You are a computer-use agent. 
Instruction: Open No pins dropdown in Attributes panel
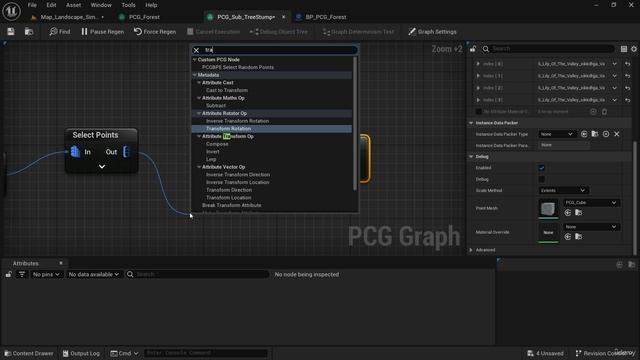click(46, 274)
